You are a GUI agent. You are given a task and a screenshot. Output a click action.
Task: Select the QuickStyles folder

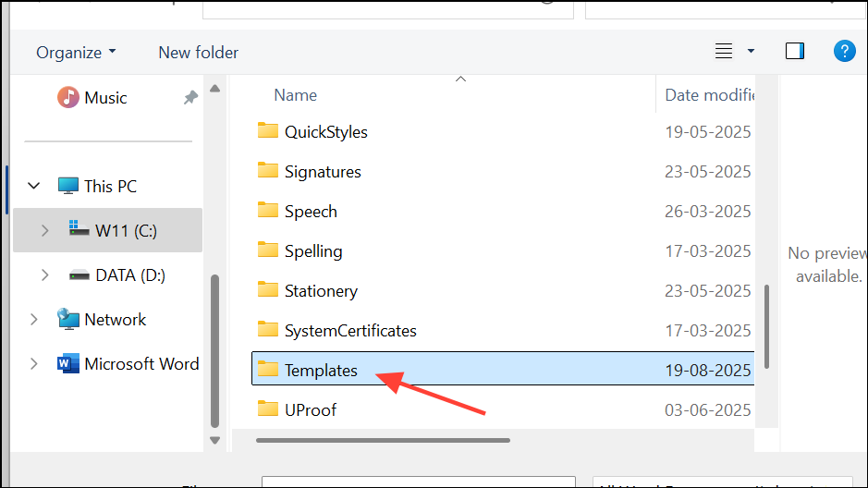(x=325, y=132)
